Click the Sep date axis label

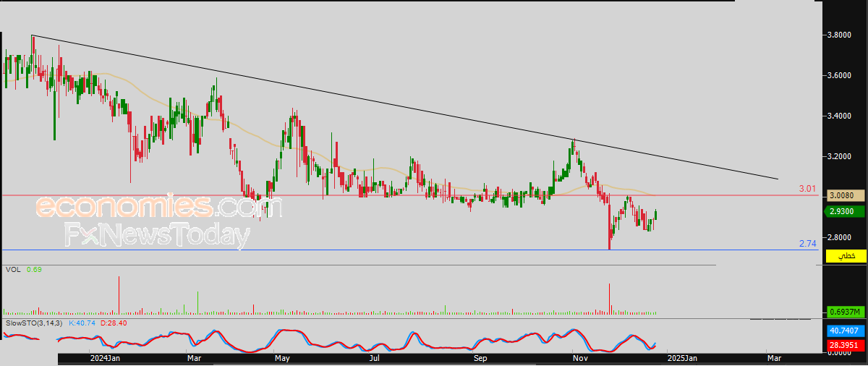coord(481,358)
